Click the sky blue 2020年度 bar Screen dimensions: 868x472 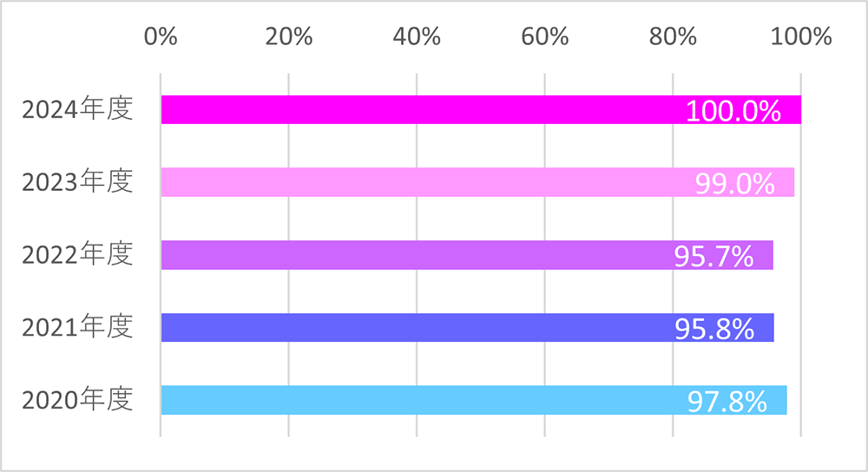tap(417, 400)
